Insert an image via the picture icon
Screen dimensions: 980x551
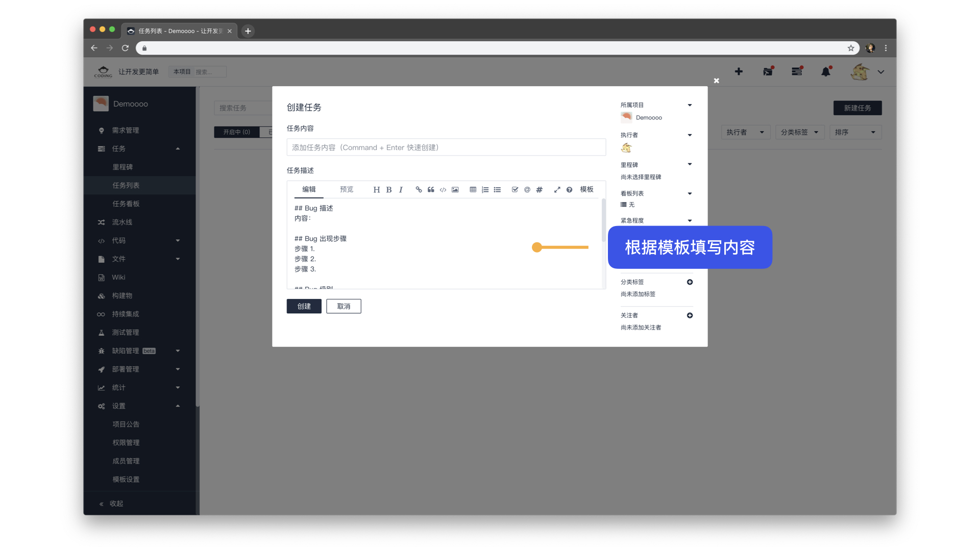(455, 190)
